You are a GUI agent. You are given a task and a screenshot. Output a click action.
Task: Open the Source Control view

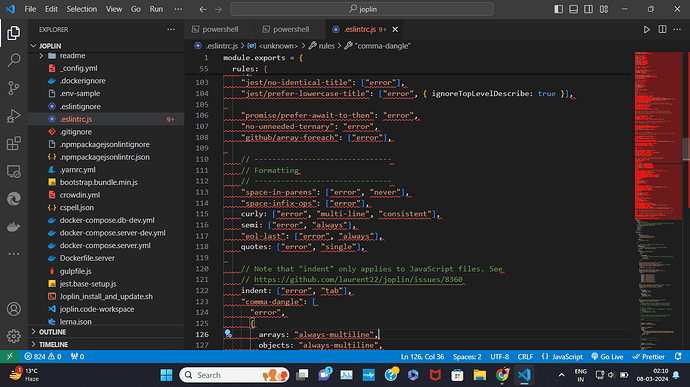click(14, 88)
